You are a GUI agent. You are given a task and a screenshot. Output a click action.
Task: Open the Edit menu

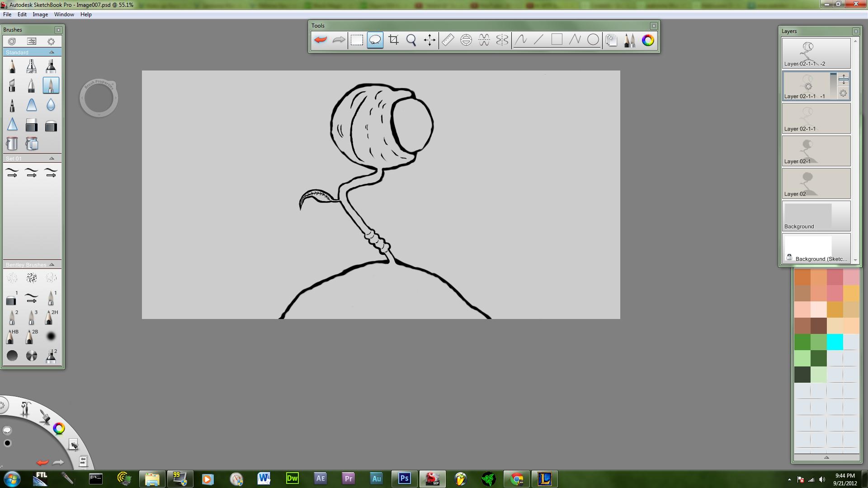click(22, 14)
